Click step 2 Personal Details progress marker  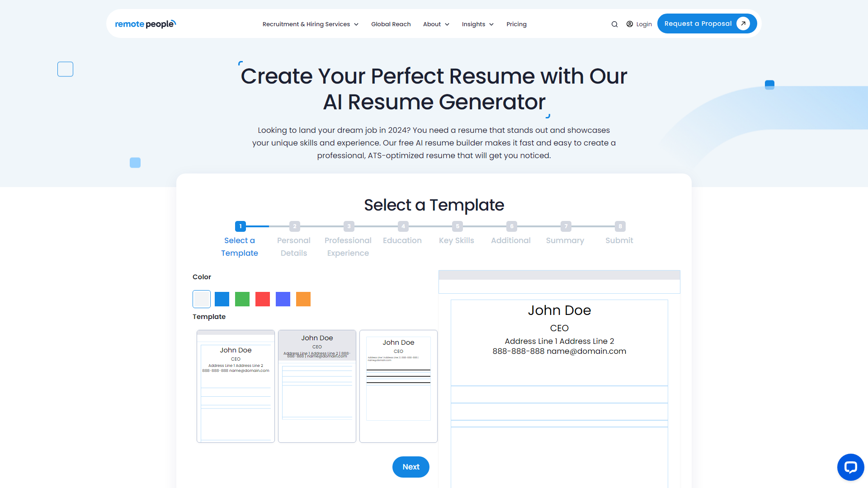294,226
